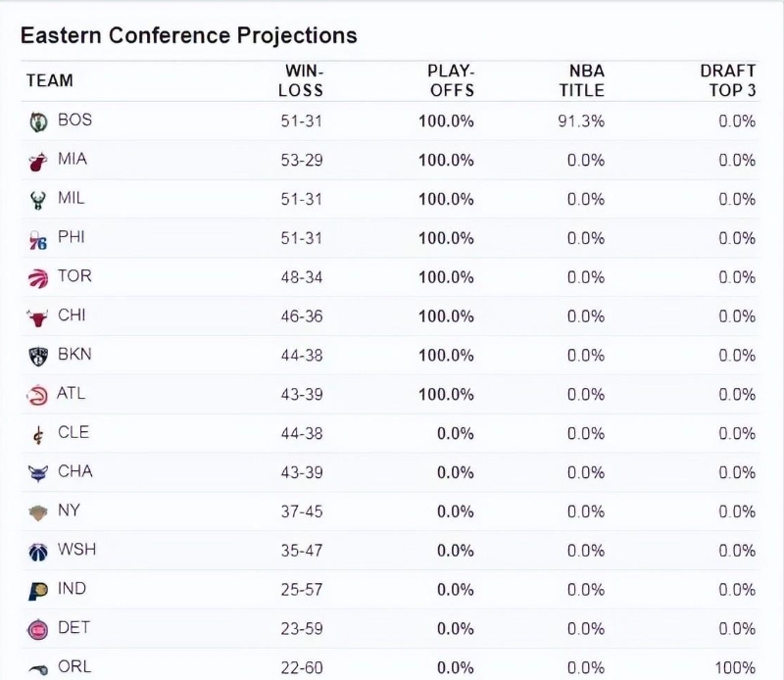Open the NY team link
The width and height of the screenshot is (784, 680).
coord(69,510)
